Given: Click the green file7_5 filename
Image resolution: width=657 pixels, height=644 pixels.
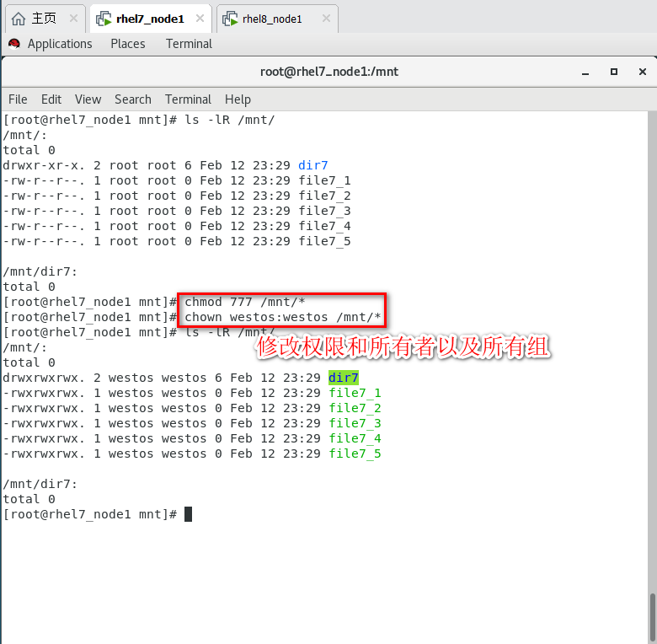Looking at the screenshot, I should click(x=355, y=453).
